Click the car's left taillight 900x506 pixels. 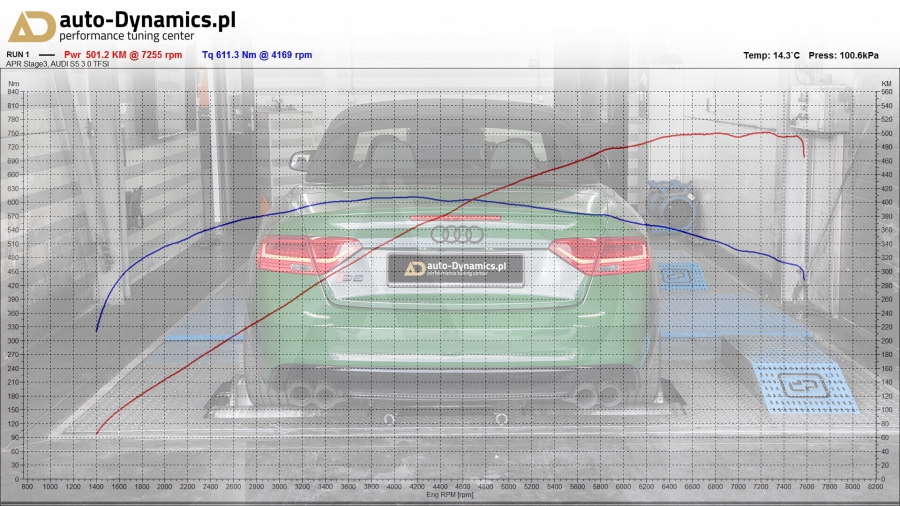[297, 254]
